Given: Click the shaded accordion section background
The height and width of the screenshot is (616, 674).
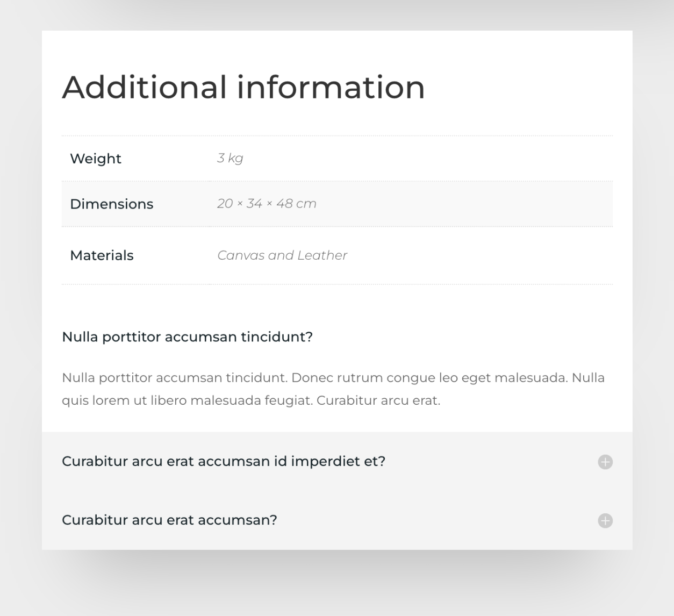Looking at the screenshot, I should (x=337, y=491).
